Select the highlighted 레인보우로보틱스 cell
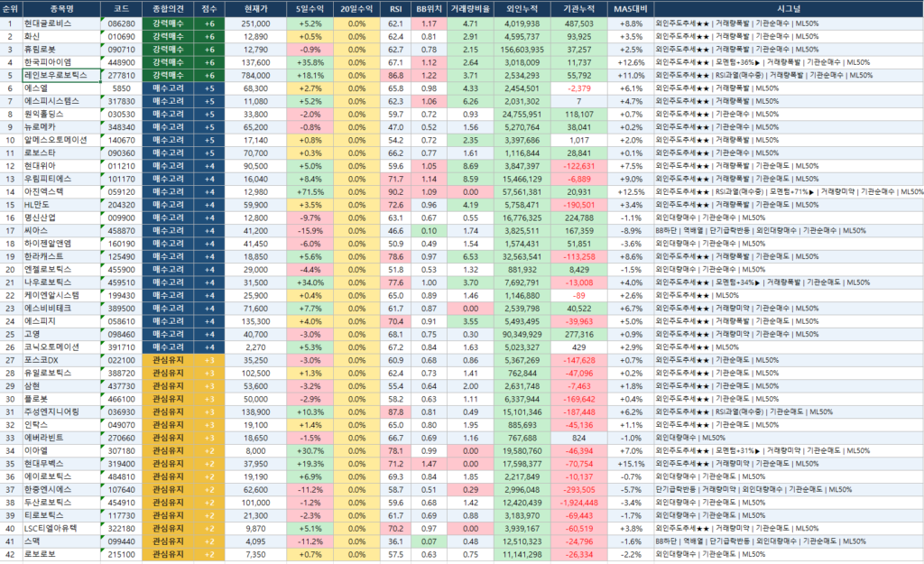 [61, 76]
